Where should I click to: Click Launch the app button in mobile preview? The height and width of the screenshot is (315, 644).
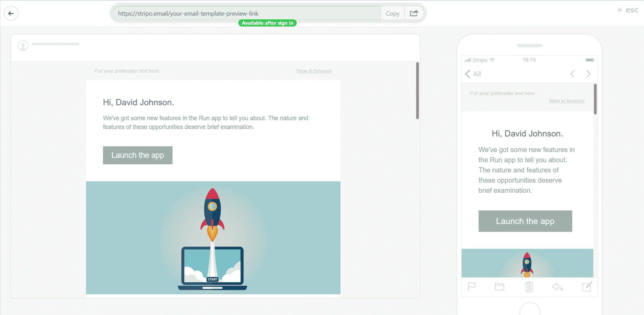pos(525,221)
